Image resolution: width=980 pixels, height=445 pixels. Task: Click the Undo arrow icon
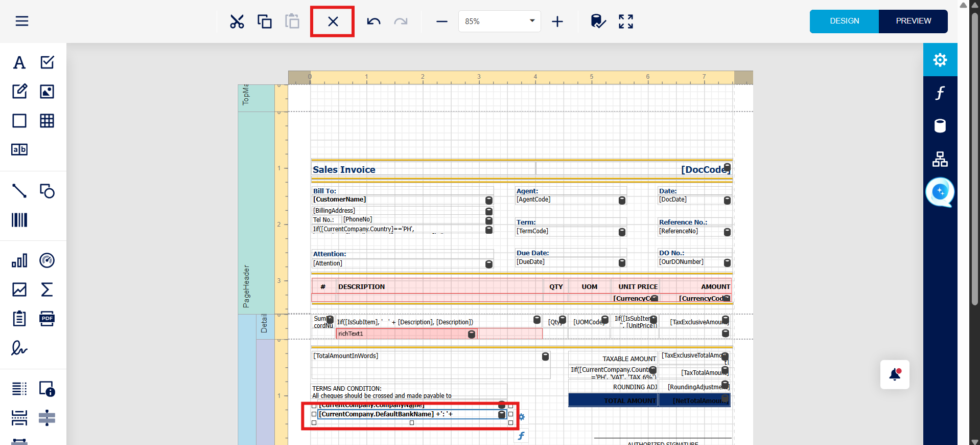coord(374,21)
